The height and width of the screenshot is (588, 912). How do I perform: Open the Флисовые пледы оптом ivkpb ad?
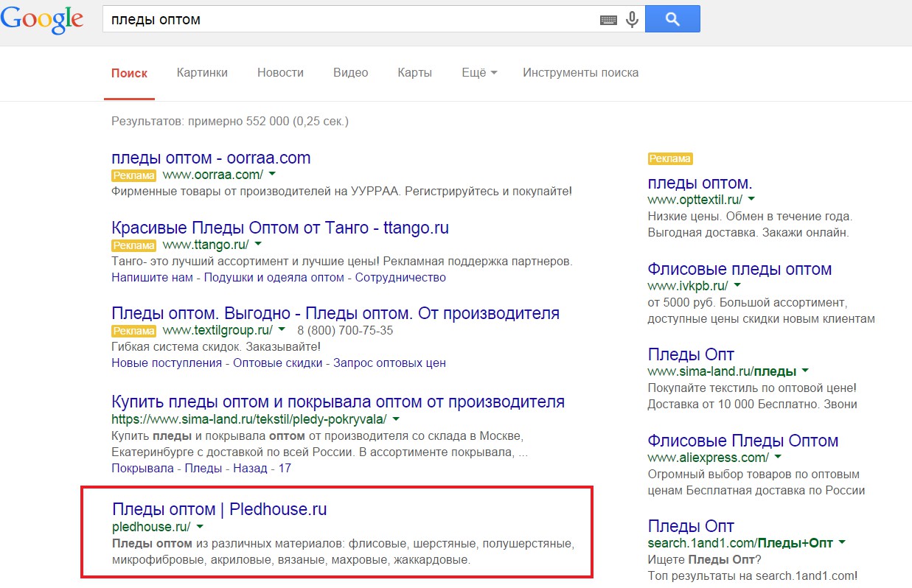(739, 269)
